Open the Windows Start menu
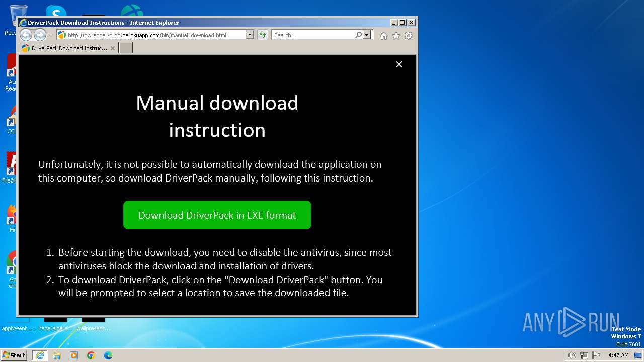 14,355
